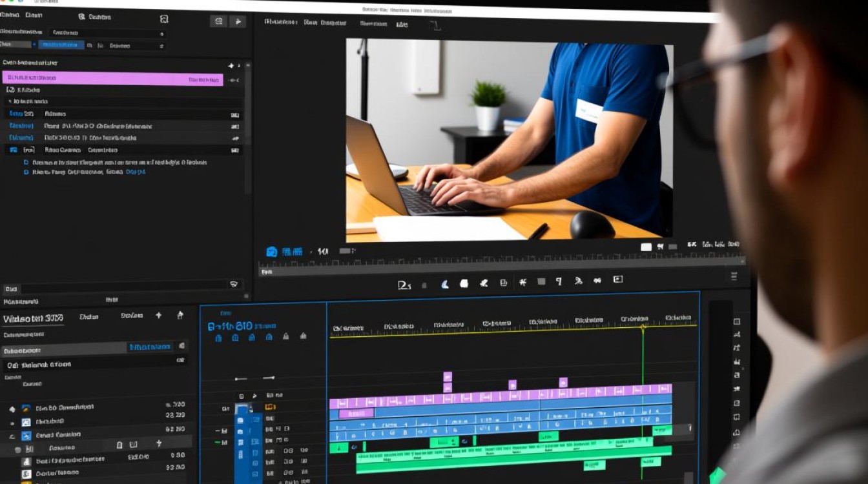The image size is (868, 484).
Task: Select the Video tab in the lower-left panel
Action: (33, 319)
